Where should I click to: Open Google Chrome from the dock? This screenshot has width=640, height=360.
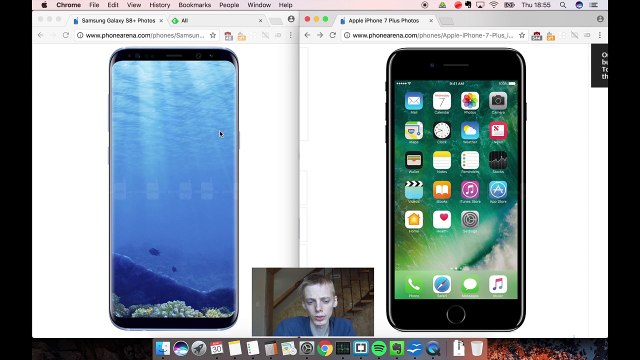click(325, 348)
